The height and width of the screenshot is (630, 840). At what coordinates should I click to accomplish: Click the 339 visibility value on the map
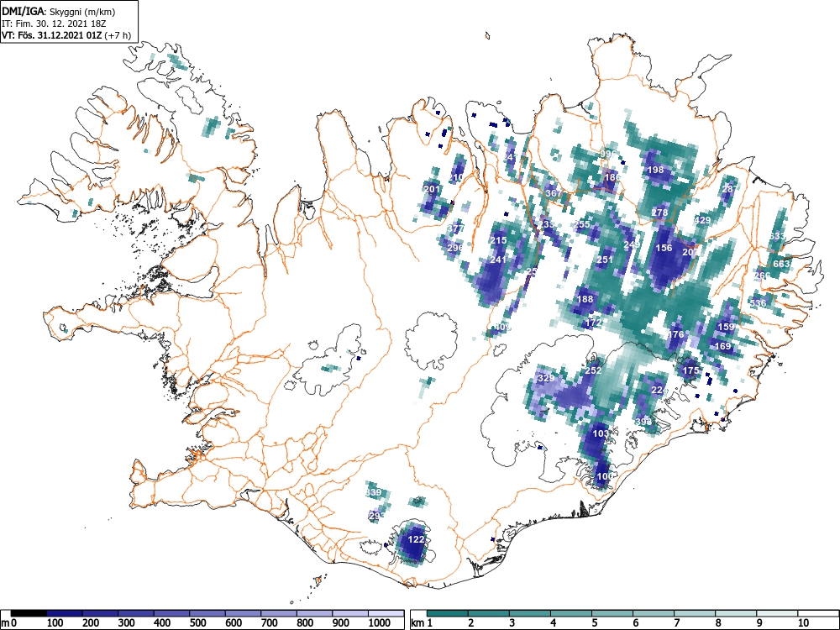click(x=374, y=492)
